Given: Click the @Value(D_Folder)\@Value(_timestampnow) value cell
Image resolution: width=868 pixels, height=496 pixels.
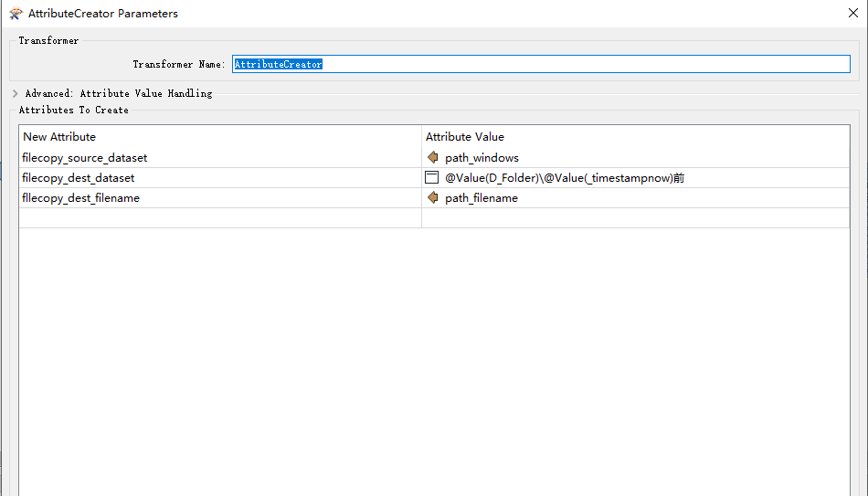Looking at the screenshot, I should point(636,178).
